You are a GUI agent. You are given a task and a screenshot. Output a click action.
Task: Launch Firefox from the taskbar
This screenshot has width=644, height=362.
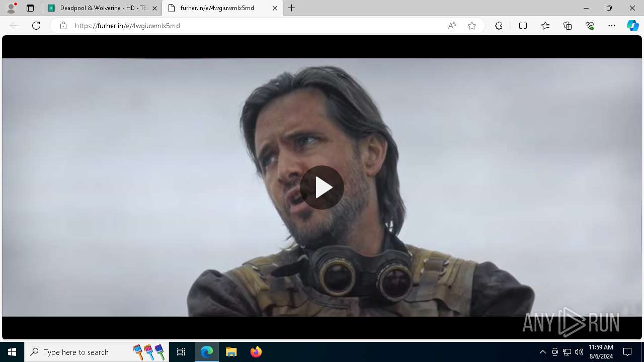pos(256,352)
